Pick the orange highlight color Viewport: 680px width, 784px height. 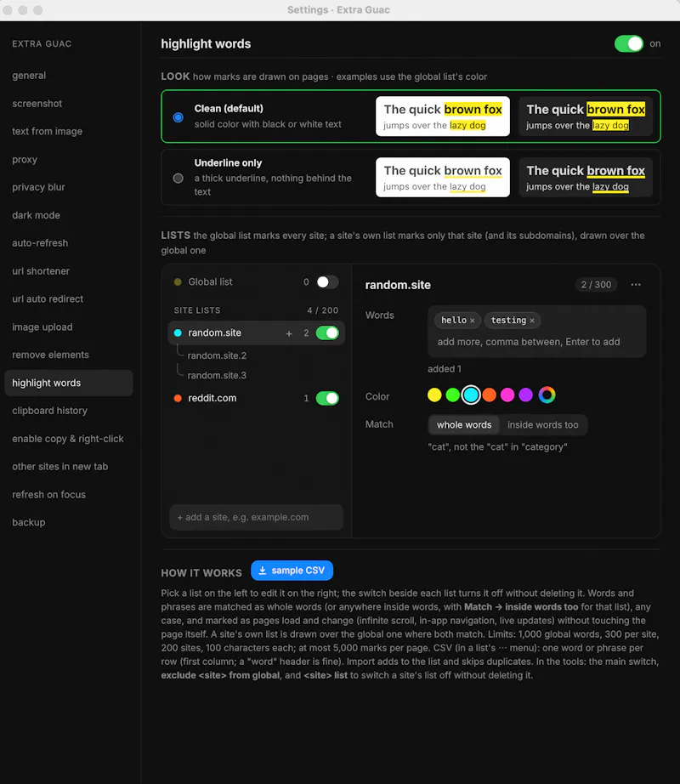489,395
